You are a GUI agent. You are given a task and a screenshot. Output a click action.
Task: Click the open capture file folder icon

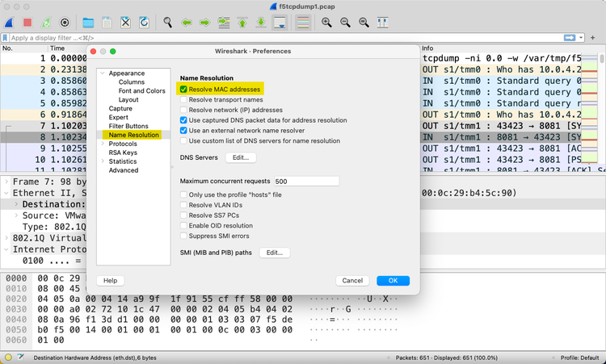coord(87,22)
